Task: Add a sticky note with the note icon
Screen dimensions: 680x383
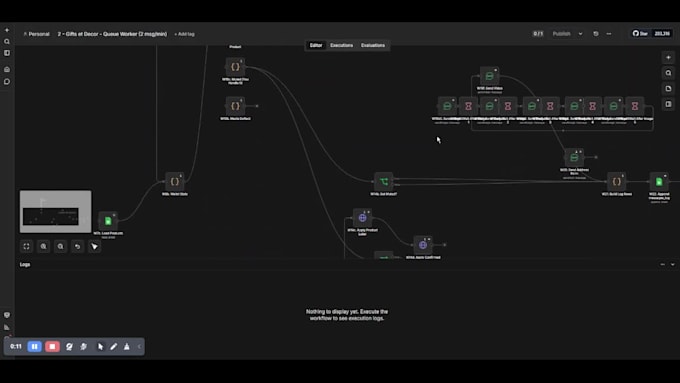Action: pos(668,88)
